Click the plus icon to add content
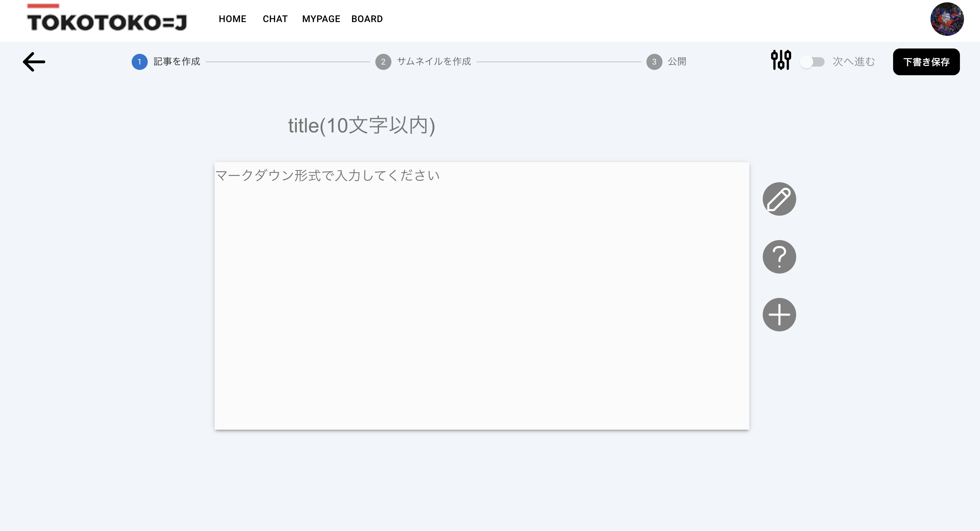The width and height of the screenshot is (980, 531). coord(779,314)
